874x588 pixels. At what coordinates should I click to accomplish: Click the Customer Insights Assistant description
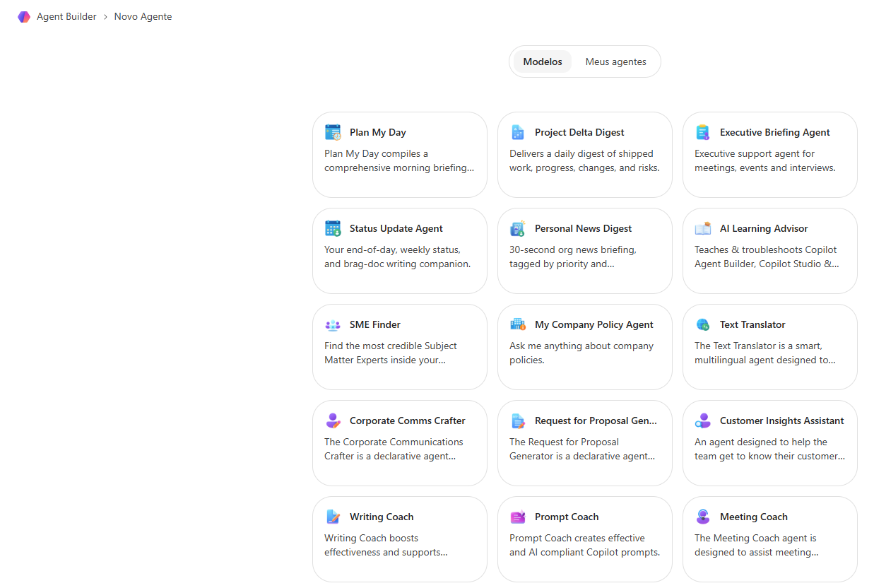click(x=770, y=449)
